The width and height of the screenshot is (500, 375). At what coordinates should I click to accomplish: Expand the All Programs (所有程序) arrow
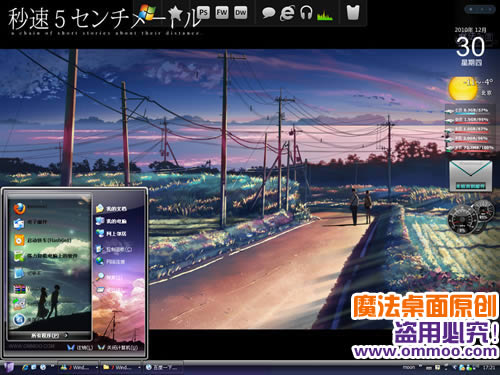click(66, 335)
